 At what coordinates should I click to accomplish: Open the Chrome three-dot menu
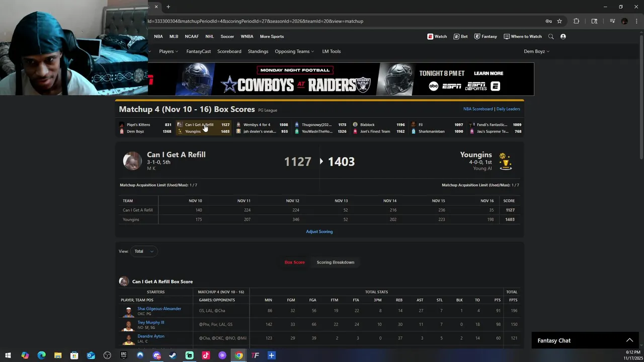pos(636,21)
